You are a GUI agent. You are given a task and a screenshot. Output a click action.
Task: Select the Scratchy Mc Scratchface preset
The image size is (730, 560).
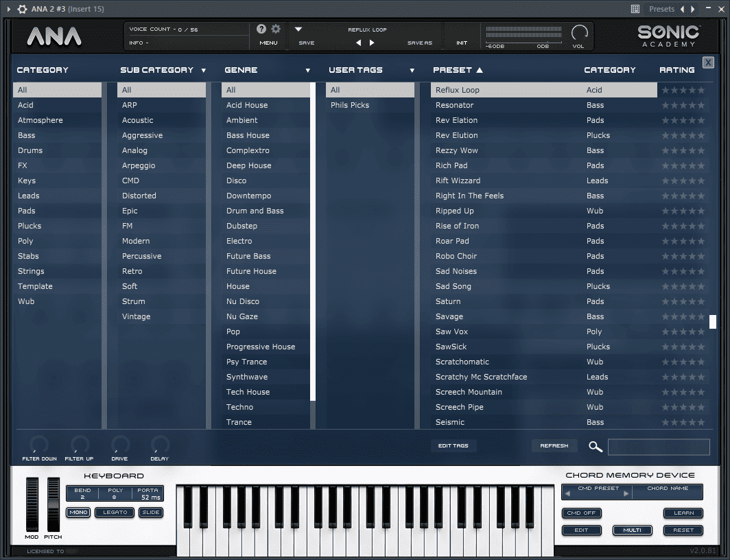point(544,377)
